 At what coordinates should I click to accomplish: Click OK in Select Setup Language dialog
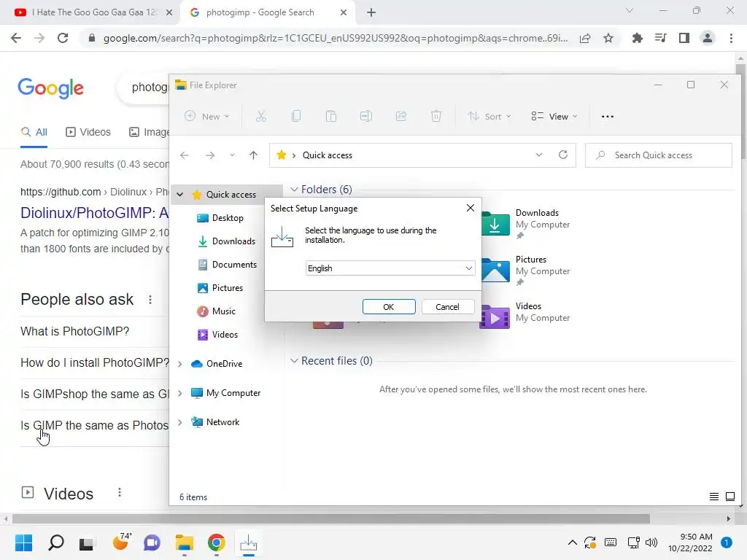(389, 307)
